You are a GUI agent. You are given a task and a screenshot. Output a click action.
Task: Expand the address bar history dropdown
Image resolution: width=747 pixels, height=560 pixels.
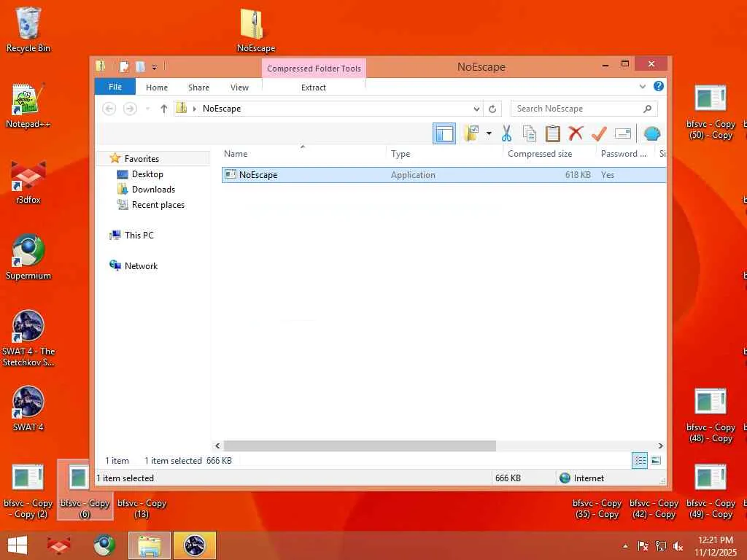click(x=476, y=109)
